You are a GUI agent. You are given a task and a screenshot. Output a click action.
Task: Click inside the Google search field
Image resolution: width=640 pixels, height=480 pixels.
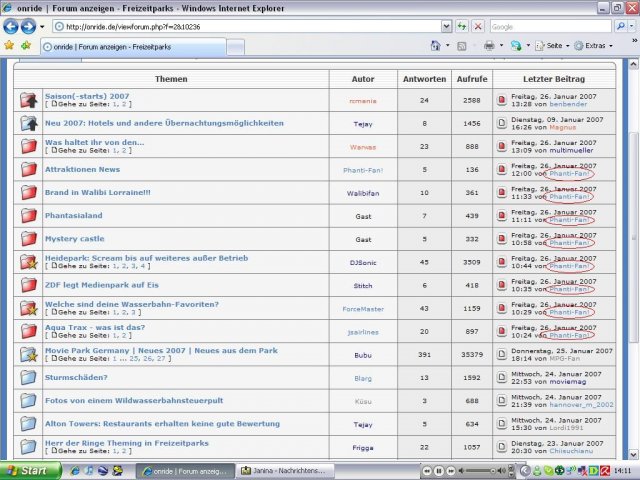[x=551, y=27]
